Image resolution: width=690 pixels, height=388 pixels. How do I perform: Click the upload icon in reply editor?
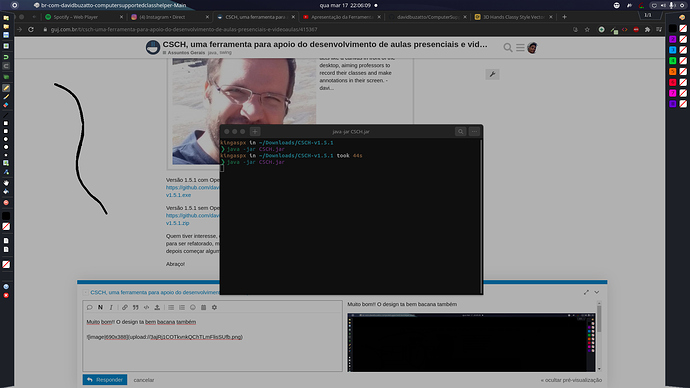[157, 307]
